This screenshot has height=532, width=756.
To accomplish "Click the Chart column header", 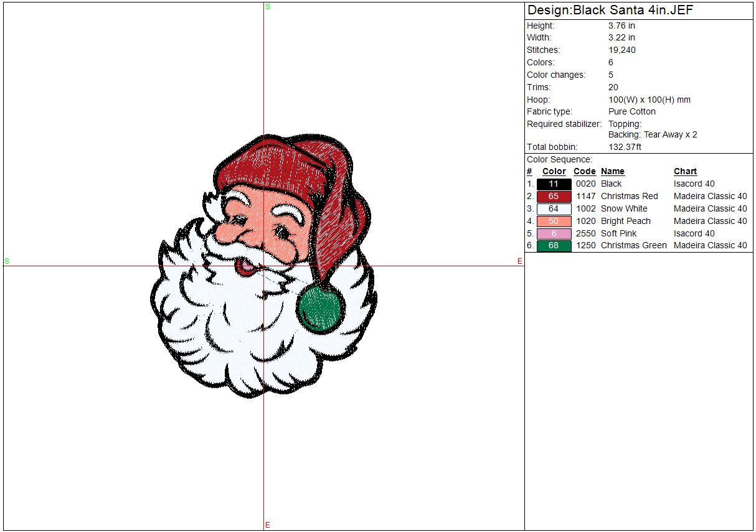I will (685, 172).
